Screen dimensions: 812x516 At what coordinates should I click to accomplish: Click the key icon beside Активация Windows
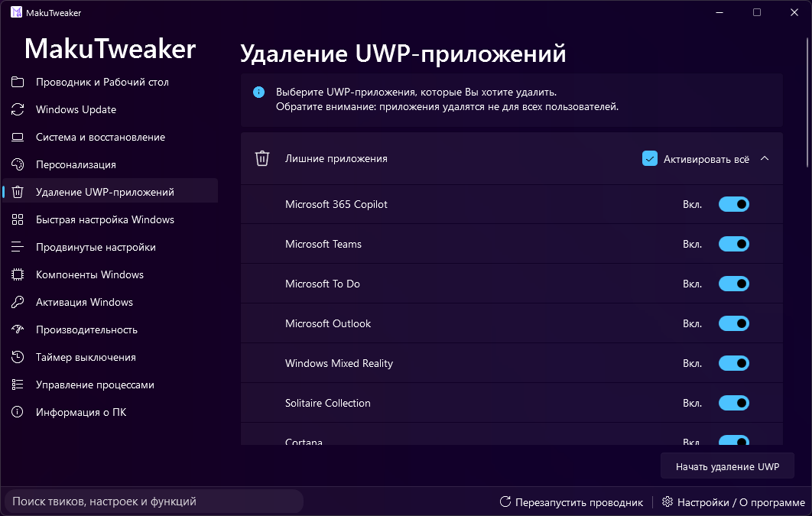point(18,302)
